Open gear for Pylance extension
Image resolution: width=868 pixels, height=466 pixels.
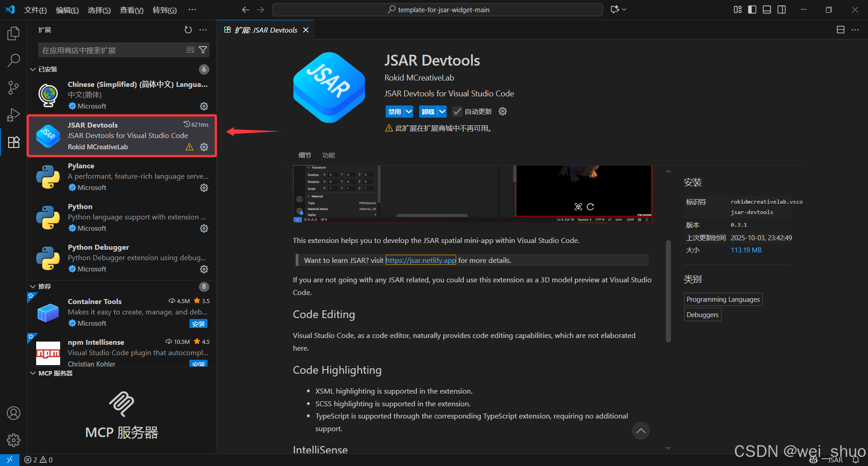[204, 188]
